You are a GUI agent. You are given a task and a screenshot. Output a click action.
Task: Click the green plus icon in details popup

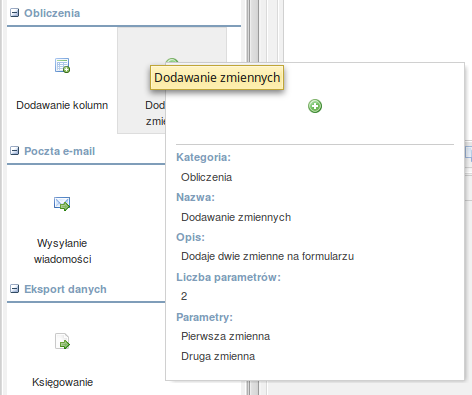(315, 106)
